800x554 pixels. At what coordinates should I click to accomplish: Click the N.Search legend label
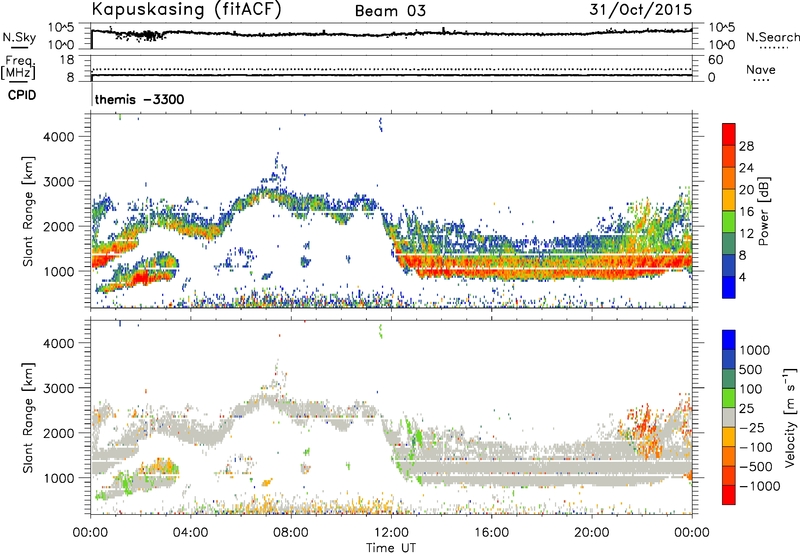click(x=772, y=37)
